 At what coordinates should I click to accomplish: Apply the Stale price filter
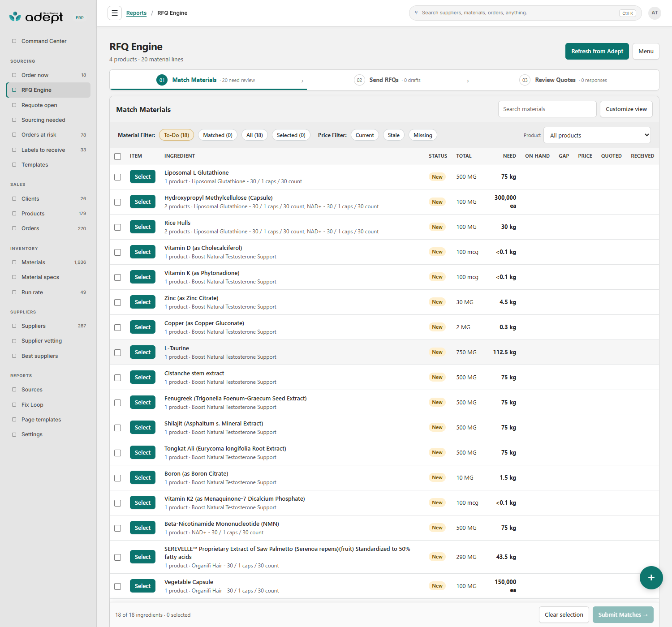pos(394,135)
